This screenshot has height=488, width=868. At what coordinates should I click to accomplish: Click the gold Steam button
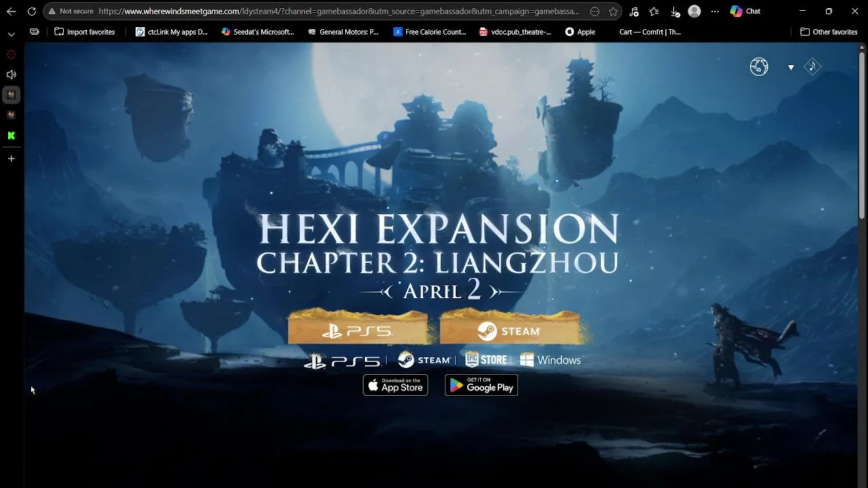(509, 327)
